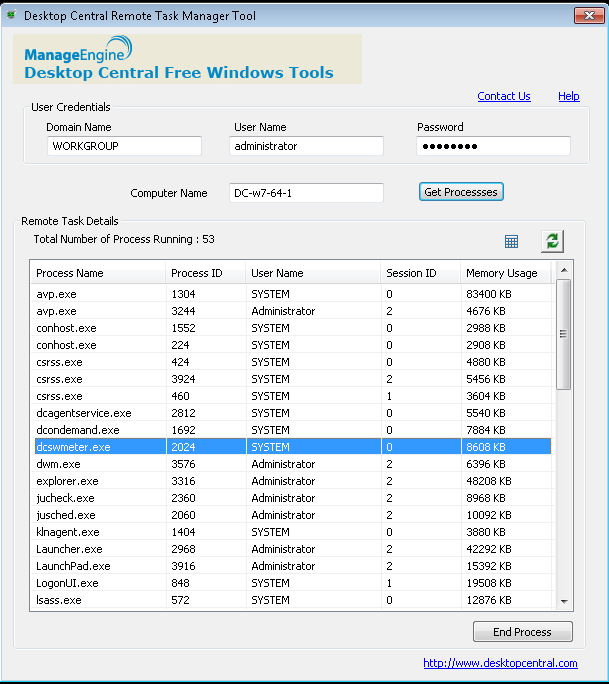
Task: Select the jucheck.exe row
Action: coord(291,498)
